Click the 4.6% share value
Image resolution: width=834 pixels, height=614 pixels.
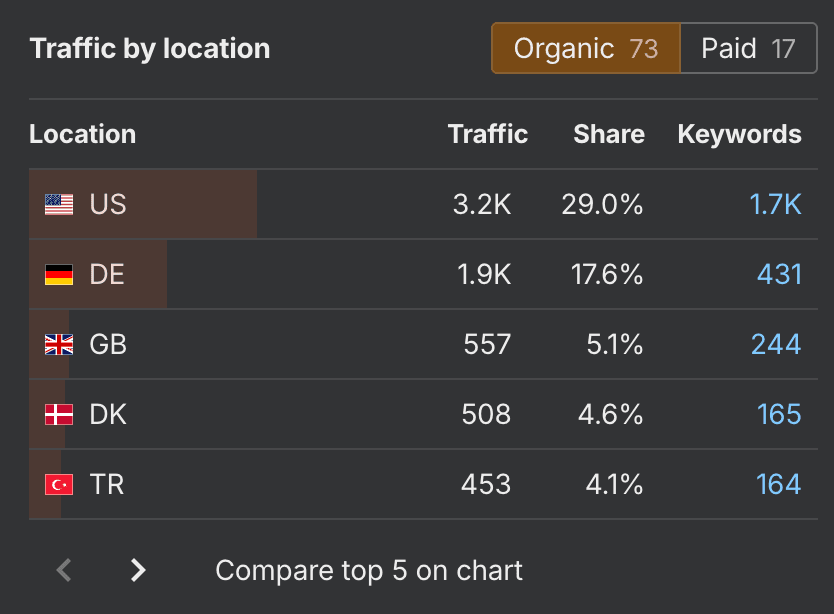[x=611, y=414]
